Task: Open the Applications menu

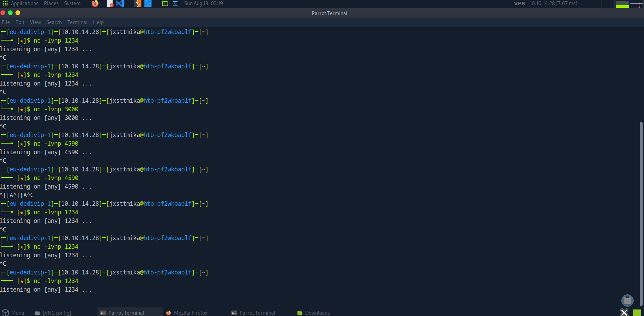Action: (x=24, y=3)
